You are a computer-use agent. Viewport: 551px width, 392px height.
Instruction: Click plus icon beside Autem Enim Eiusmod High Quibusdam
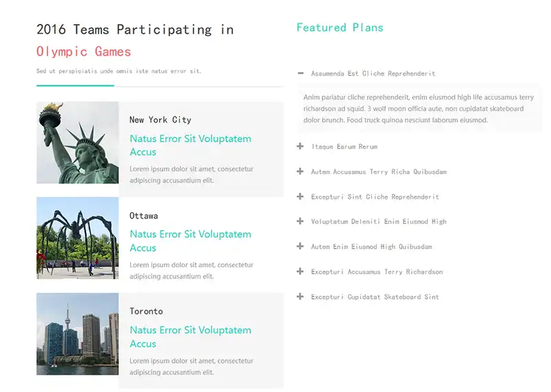pyautogui.click(x=300, y=247)
